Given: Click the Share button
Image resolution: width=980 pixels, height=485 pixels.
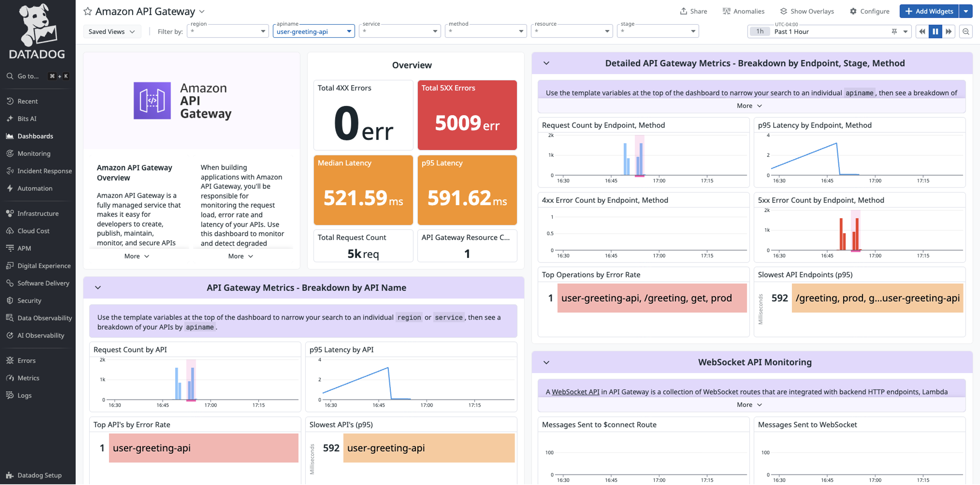Looking at the screenshot, I should pyautogui.click(x=693, y=11).
